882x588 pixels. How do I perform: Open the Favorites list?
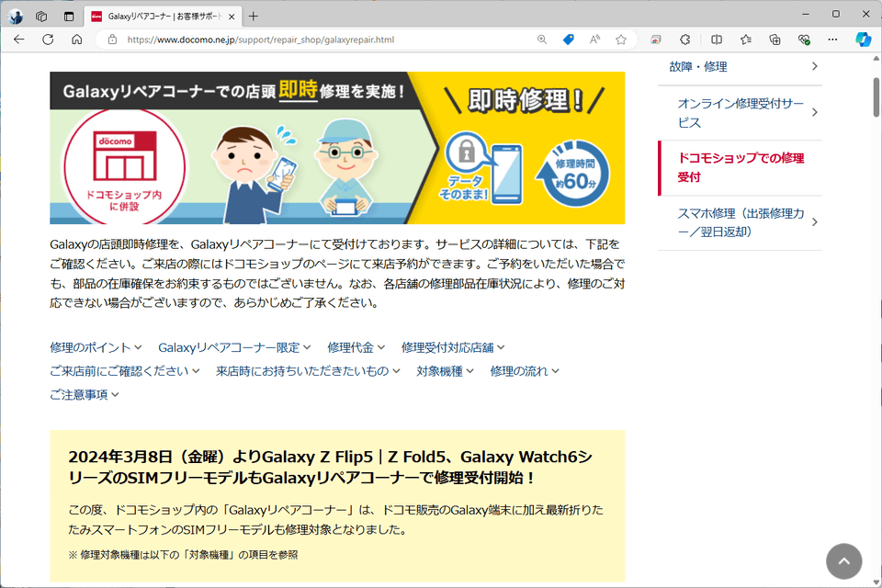[746, 40]
